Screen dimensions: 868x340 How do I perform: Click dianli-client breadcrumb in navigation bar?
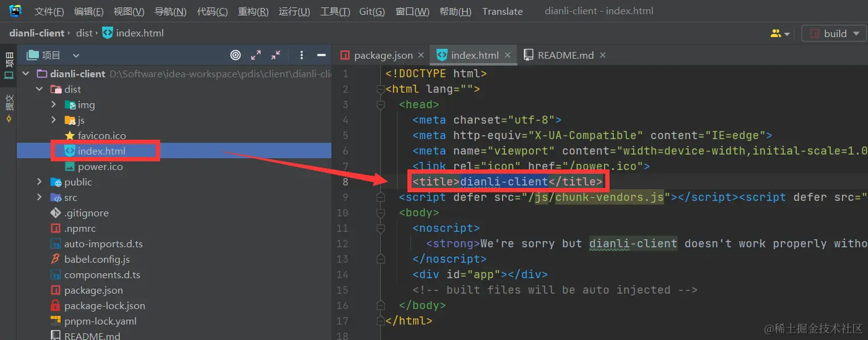pos(37,33)
